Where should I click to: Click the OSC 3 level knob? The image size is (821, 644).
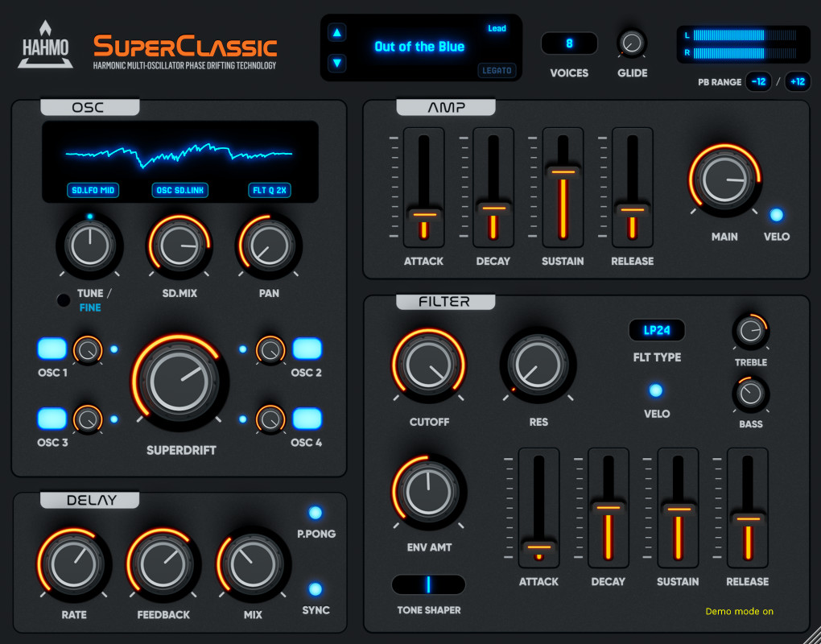pos(88,419)
